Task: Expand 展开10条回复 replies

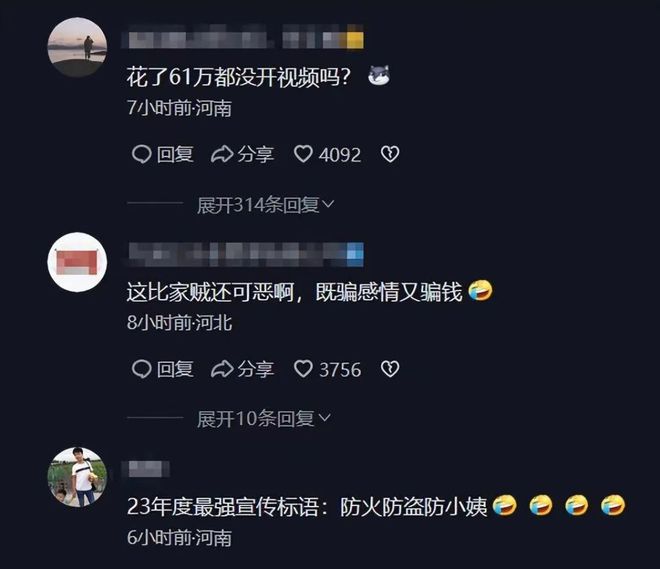Action: coord(263,419)
